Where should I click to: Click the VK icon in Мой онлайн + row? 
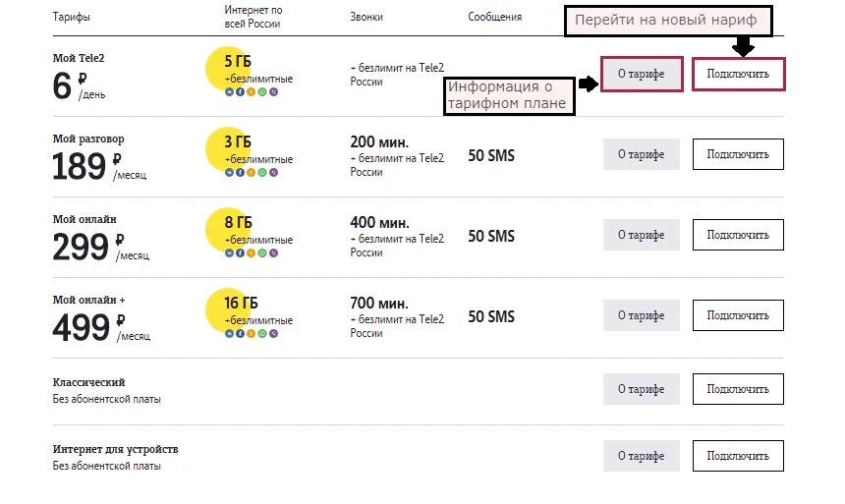(x=229, y=334)
